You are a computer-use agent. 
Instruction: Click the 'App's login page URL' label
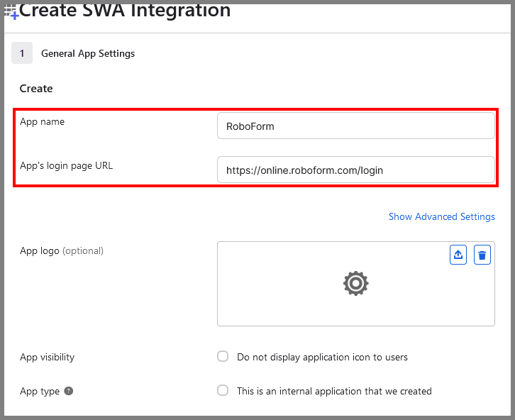(x=66, y=166)
